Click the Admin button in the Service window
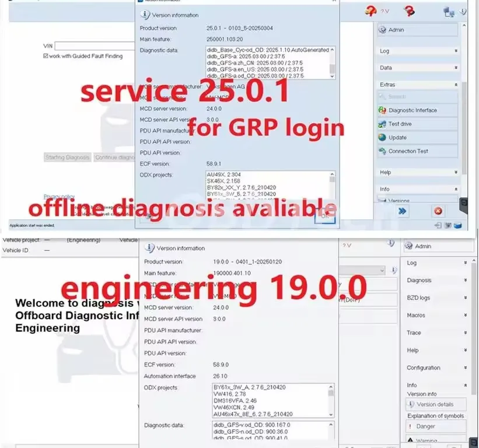479x448 pixels. (x=418, y=30)
